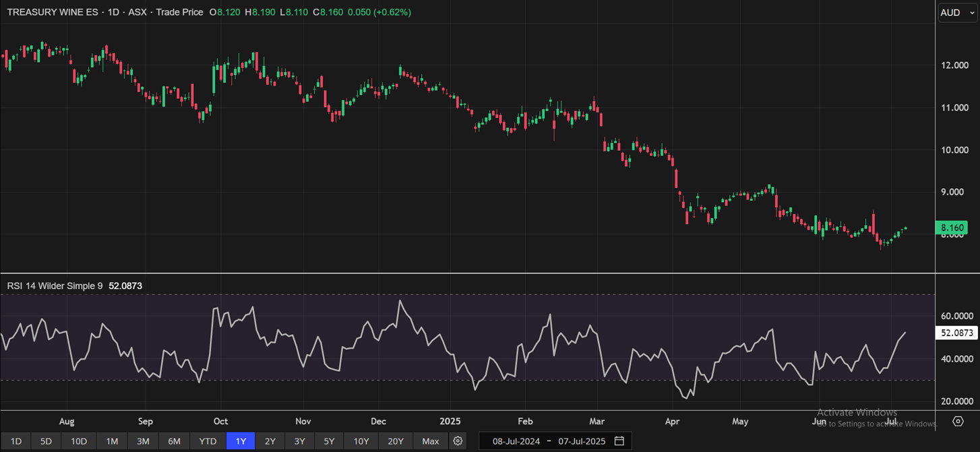Click the calendar icon beside the date range
Screen dimensions: 980x452
pyautogui.click(x=619, y=441)
